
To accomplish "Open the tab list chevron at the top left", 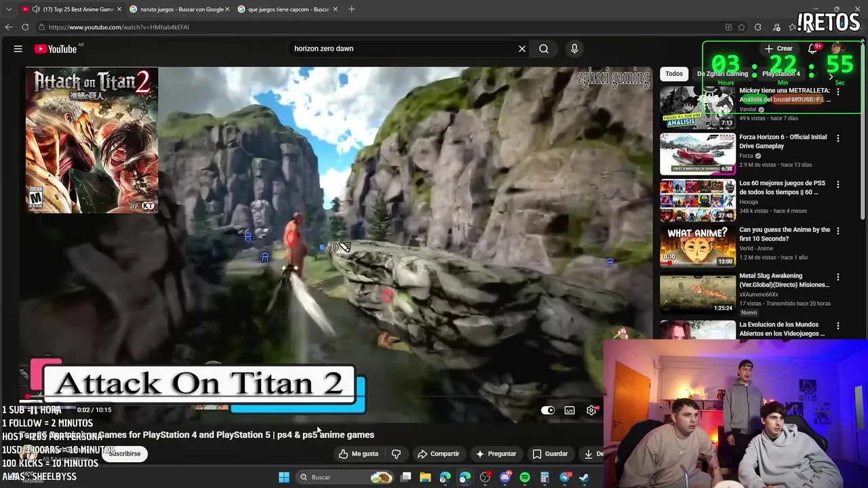I will [x=9, y=9].
